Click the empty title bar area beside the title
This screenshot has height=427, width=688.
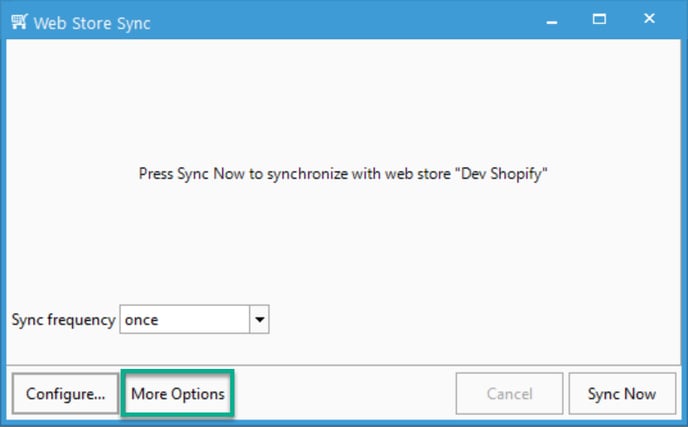coord(342,22)
